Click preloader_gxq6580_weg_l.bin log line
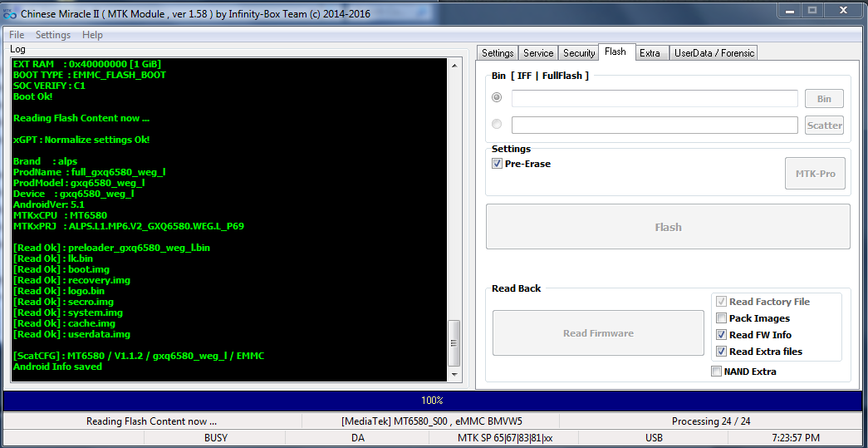Screen dimensions: 868x448 point(112,248)
